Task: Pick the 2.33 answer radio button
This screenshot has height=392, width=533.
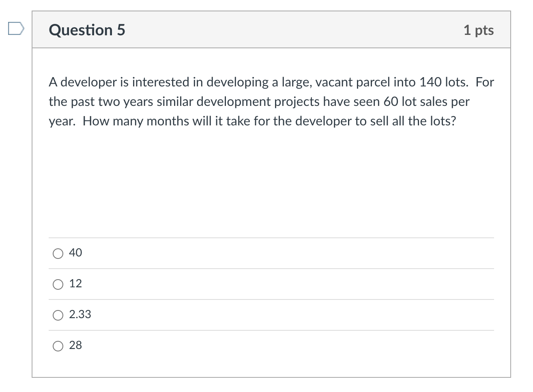Action: click(58, 315)
